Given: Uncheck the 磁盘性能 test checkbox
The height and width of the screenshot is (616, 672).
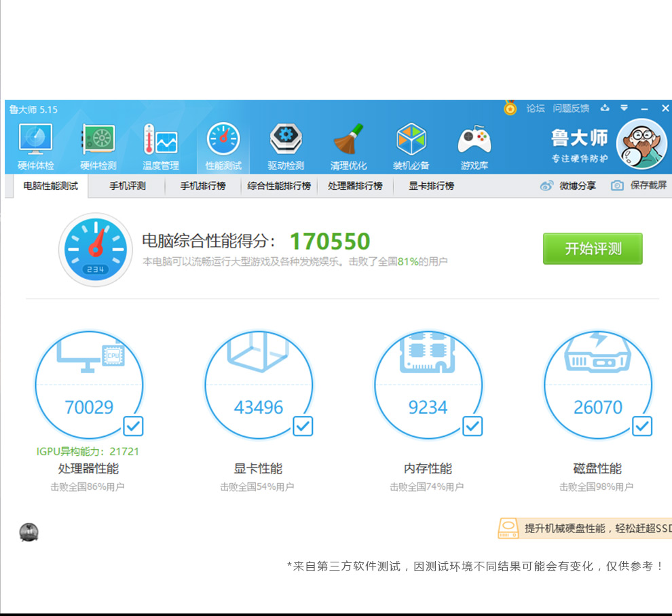Looking at the screenshot, I should [x=642, y=426].
